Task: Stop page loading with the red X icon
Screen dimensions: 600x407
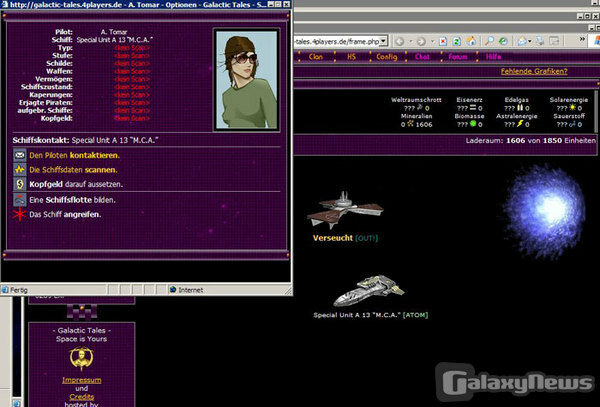Action: pyautogui.click(x=443, y=41)
